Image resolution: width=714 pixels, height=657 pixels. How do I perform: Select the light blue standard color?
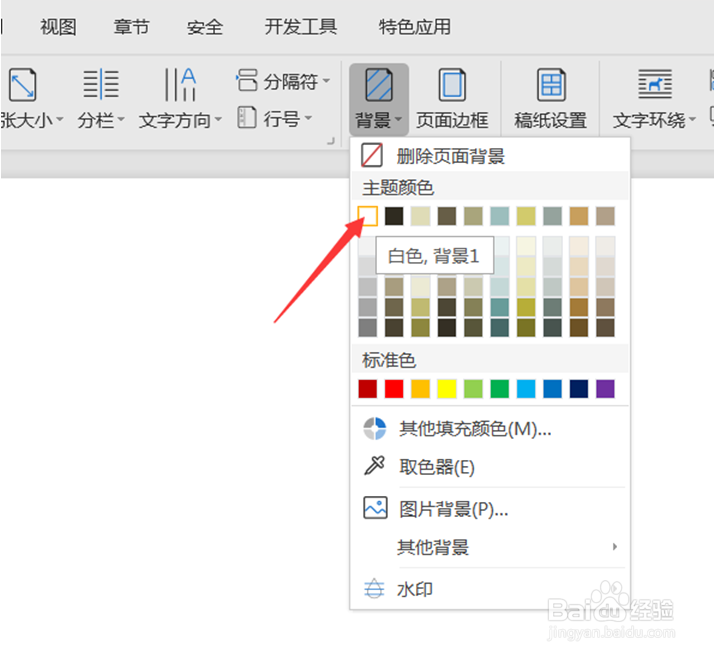(526, 389)
